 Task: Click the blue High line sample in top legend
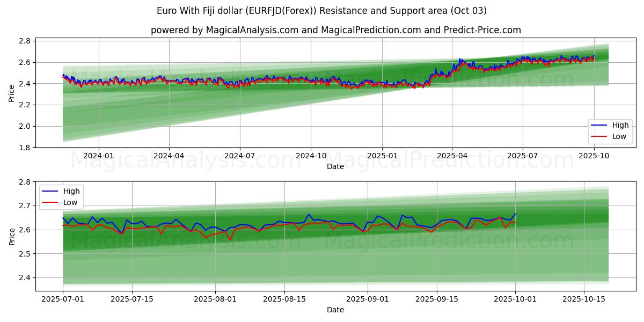coord(599,125)
